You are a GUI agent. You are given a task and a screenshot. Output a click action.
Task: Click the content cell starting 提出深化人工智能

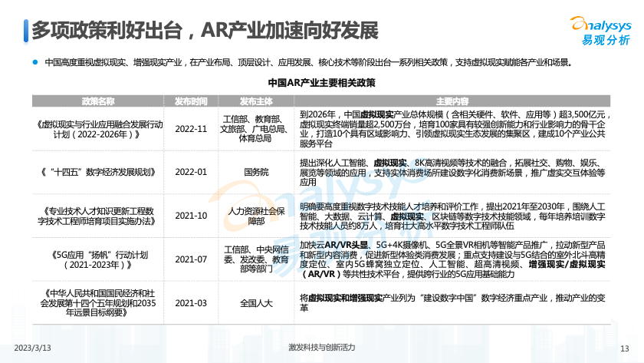(x=452, y=172)
